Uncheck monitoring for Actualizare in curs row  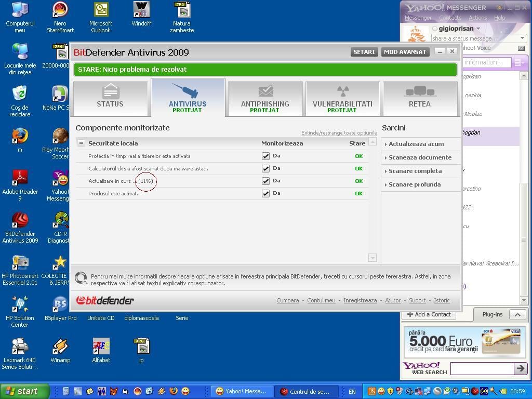tap(265, 181)
